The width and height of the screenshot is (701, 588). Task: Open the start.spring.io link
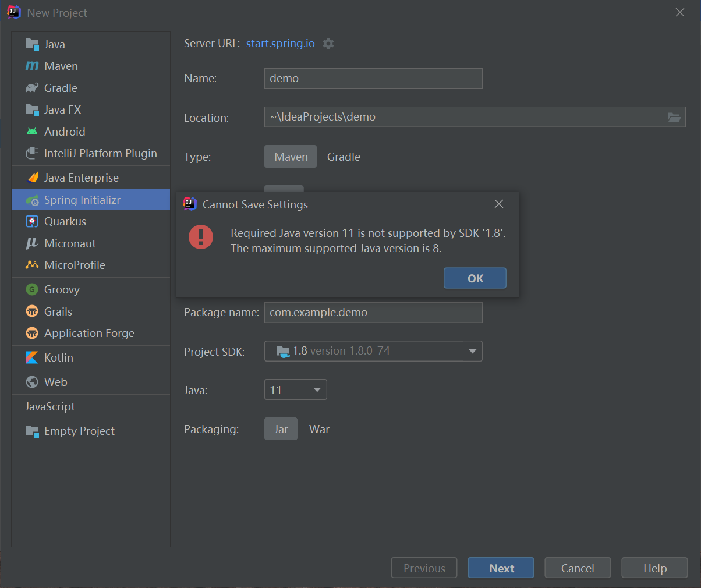280,43
